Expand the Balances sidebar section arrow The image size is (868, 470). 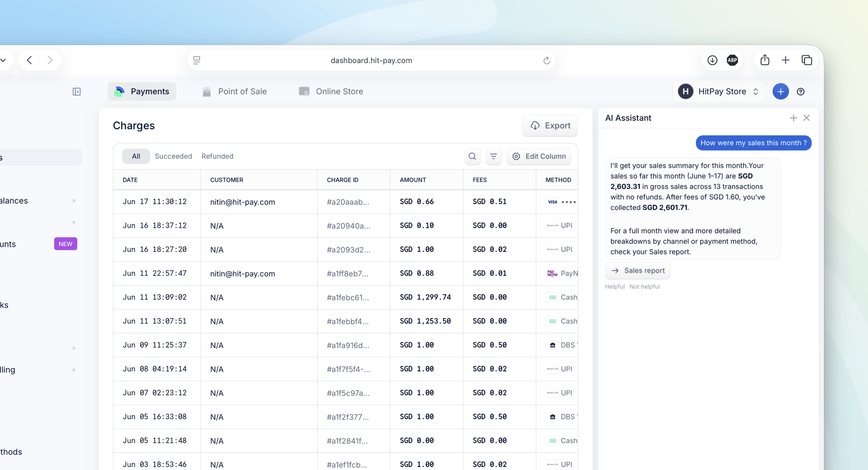point(74,201)
